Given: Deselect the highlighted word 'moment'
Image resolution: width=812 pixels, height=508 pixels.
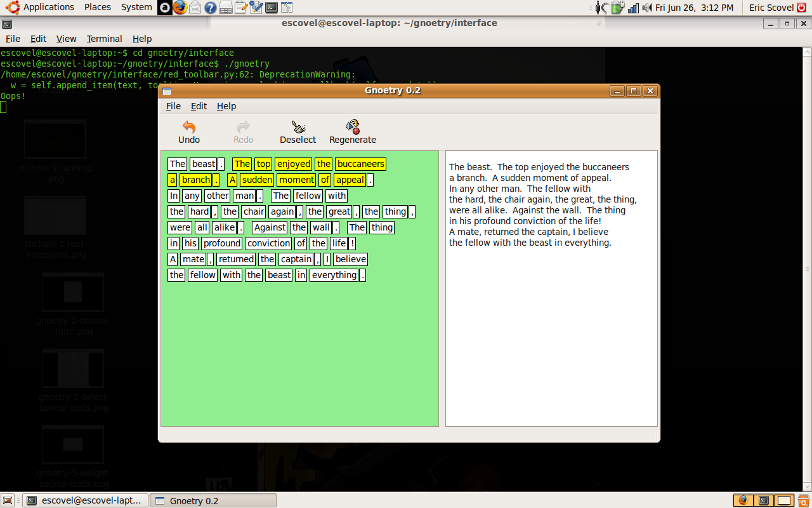Looking at the screenshot, I should coord(296,180).
